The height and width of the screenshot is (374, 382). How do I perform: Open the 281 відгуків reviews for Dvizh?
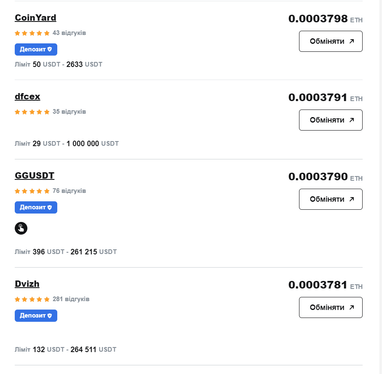(x=71, y=299)
